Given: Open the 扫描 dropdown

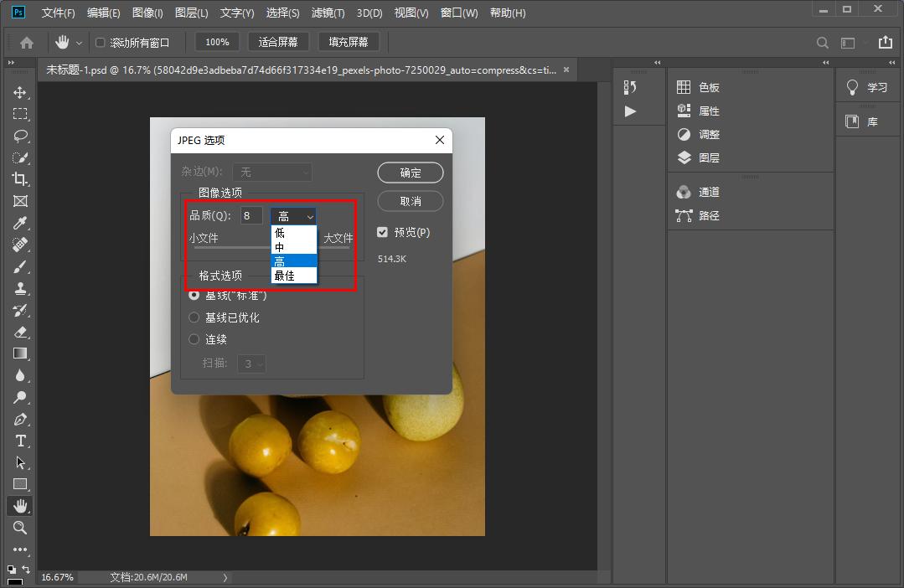Looking at the screenshot, I should 251,364.
